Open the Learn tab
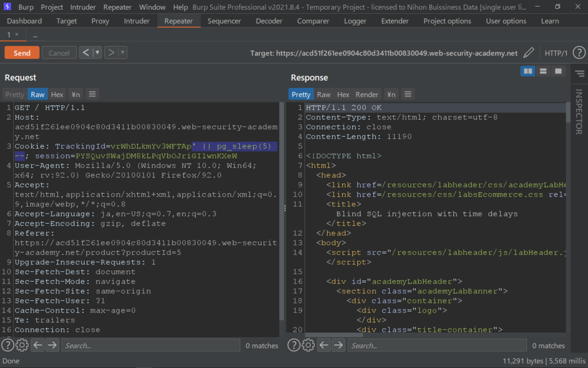Image resolution: width=588 pixels, height=368 pixels. point(550,21)
